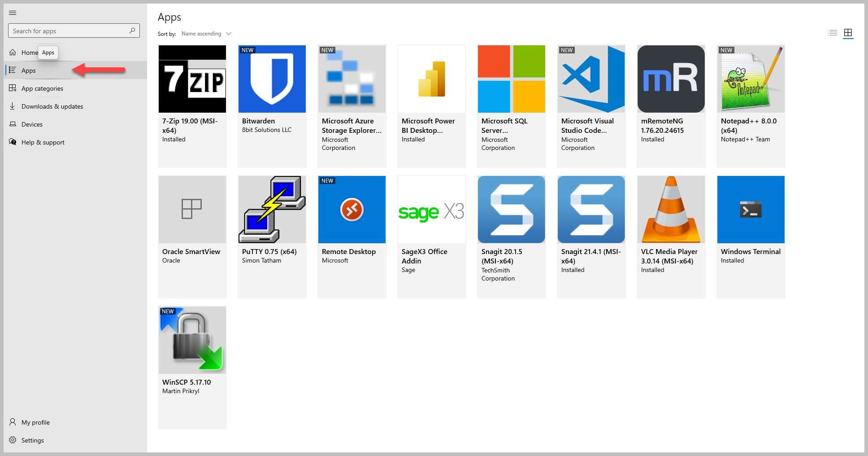
Task: Click the search magnifier icon
Action: click(x=132, y=31)
